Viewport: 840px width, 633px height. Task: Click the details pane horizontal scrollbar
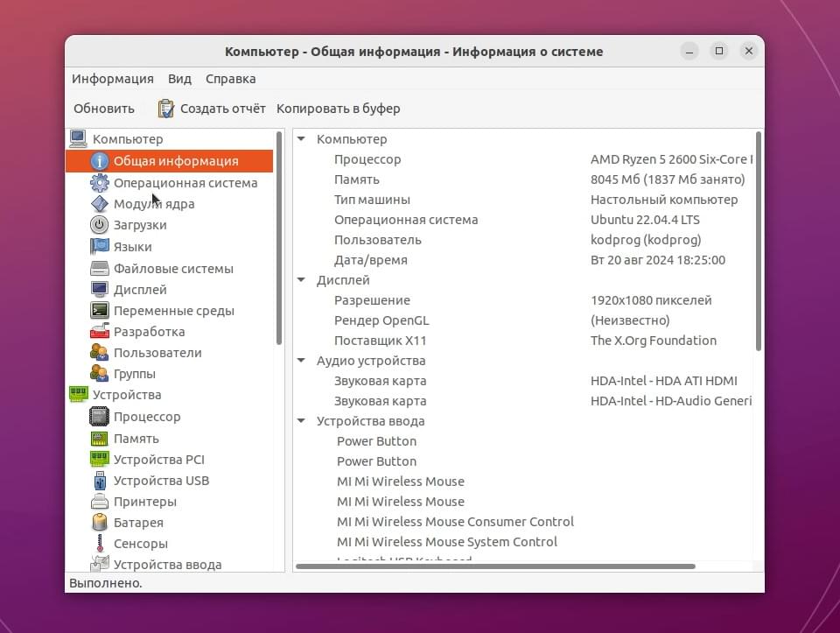[495, 566]
